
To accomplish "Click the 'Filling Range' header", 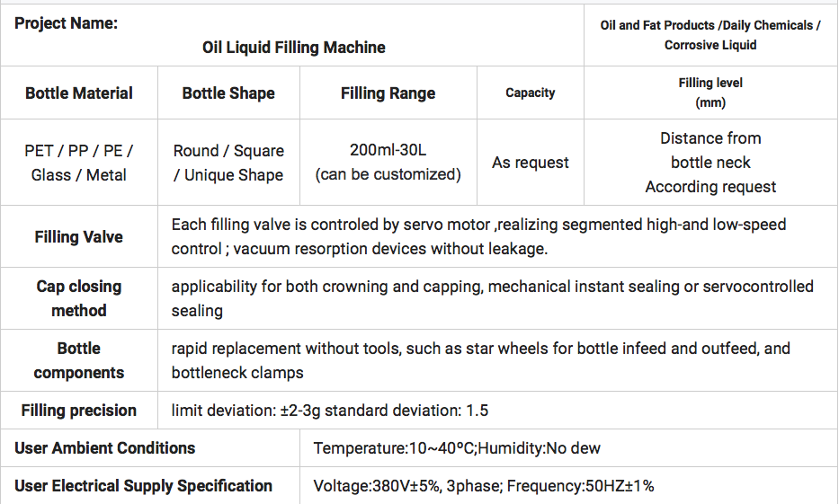I will (388, 93).
